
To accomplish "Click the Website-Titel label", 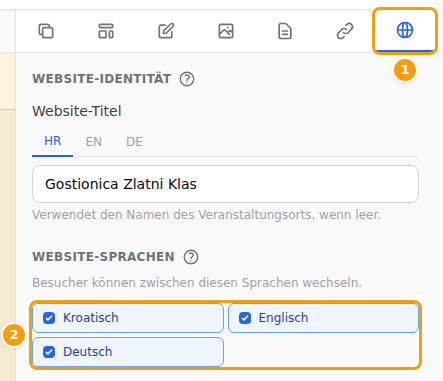I will click(77, 111).
